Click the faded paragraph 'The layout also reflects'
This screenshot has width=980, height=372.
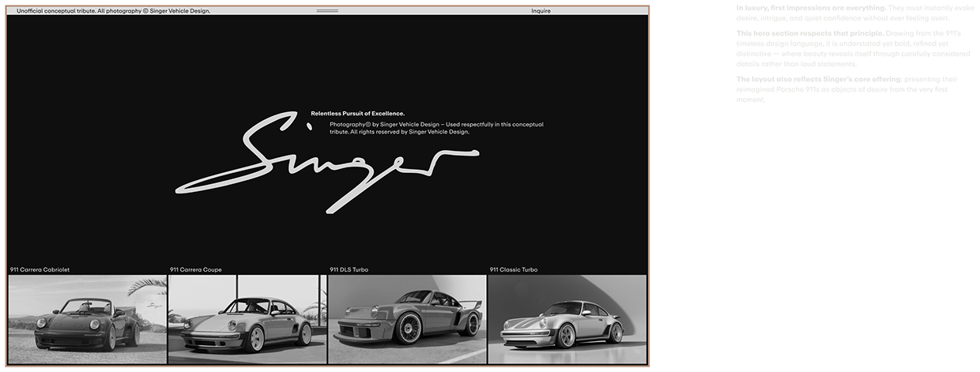click(847, 90)
